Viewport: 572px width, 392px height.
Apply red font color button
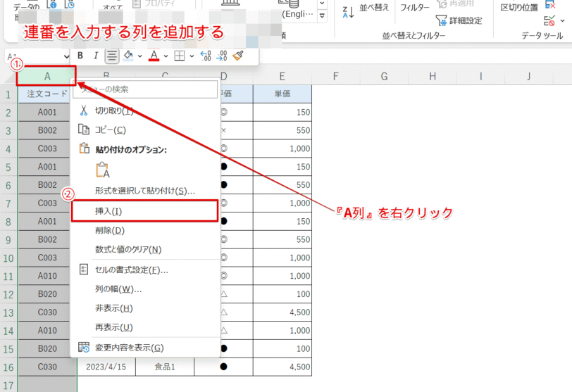[154, 56]
